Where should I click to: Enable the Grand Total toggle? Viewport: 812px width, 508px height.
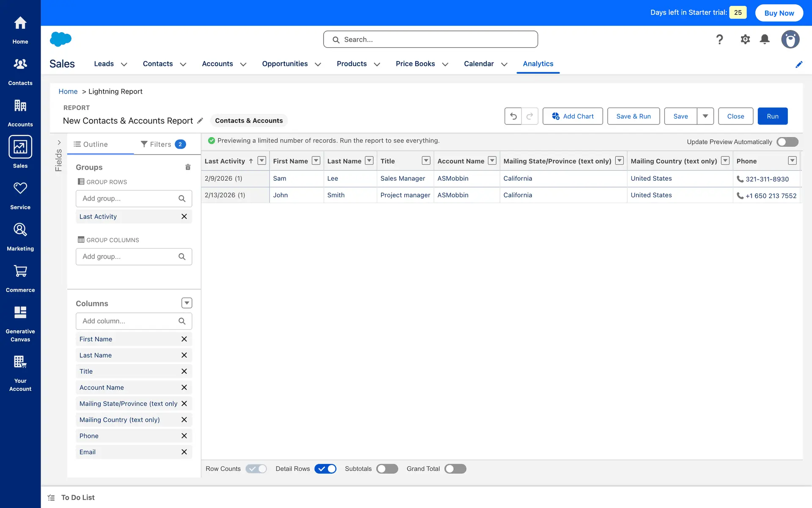click(x=455, y=469)
